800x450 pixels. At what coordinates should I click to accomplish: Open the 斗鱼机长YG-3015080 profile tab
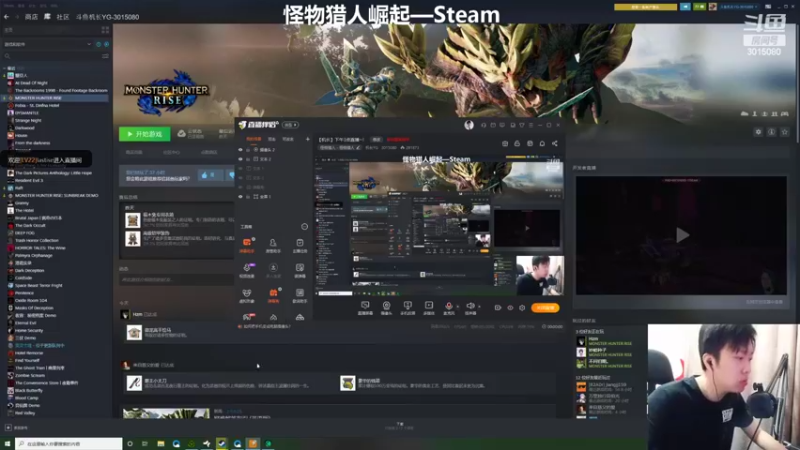[x=108, y=17]
